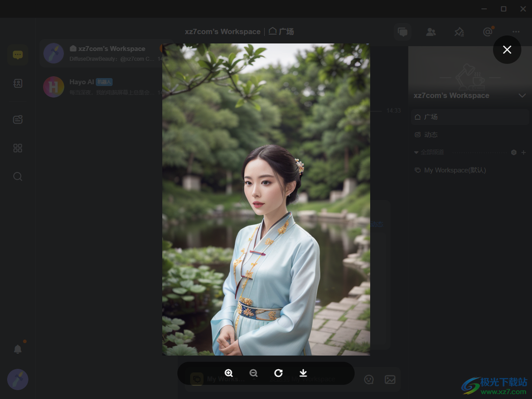This screenshot has width=532, height=399.
Task: Open the notifications bell
Action: coord(18,349)
